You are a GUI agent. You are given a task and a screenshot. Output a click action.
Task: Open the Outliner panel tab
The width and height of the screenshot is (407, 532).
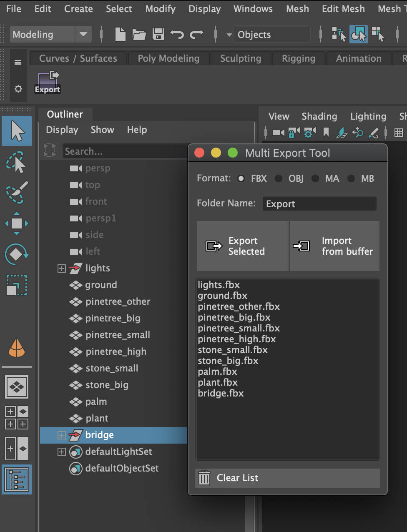click(x=65, y=114)
